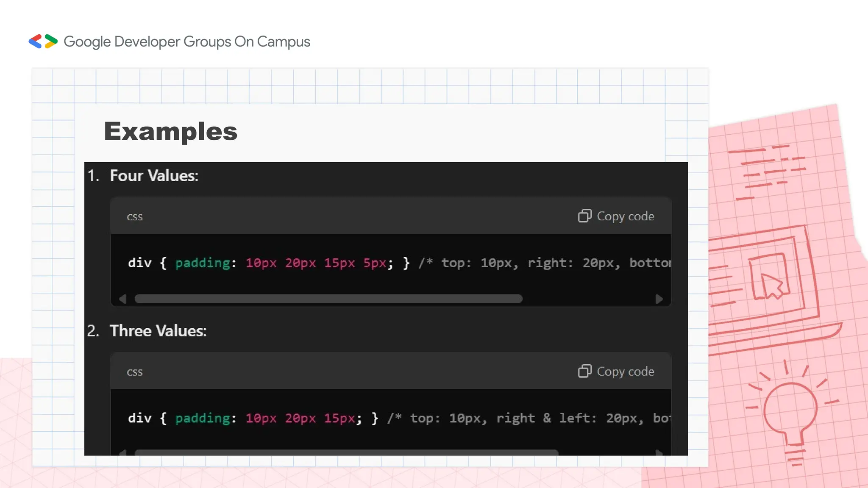
Task: Click left scroll arrow in first code block
Action: (x=123, y=299)
